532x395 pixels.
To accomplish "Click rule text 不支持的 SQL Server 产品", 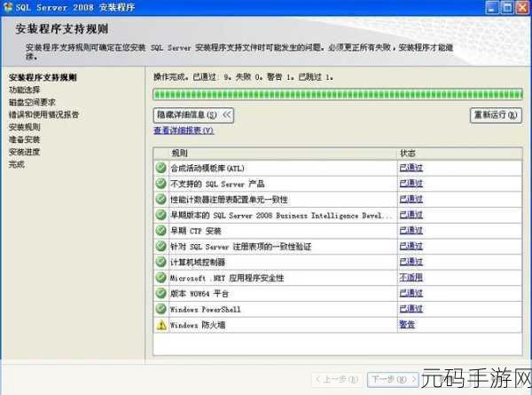I will [217, 184].
